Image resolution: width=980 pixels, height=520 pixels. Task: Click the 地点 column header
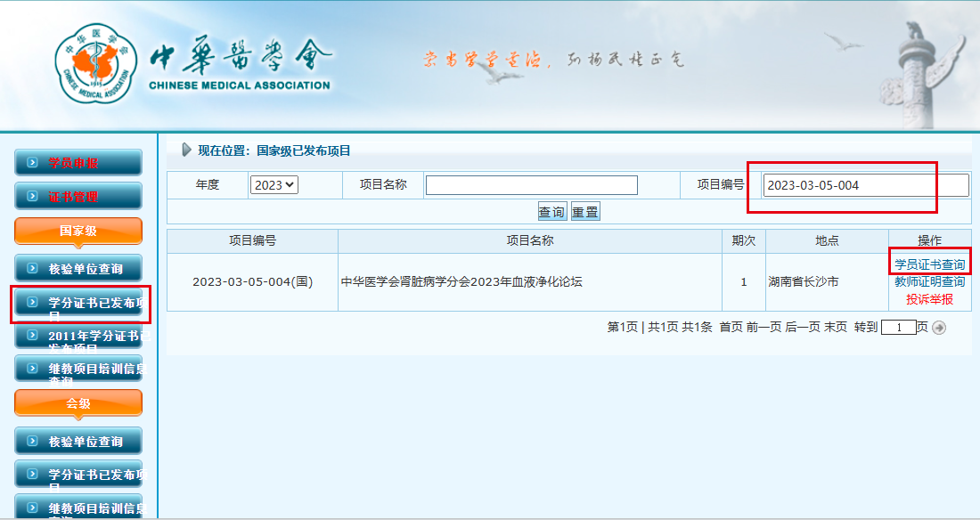[827, 240]
